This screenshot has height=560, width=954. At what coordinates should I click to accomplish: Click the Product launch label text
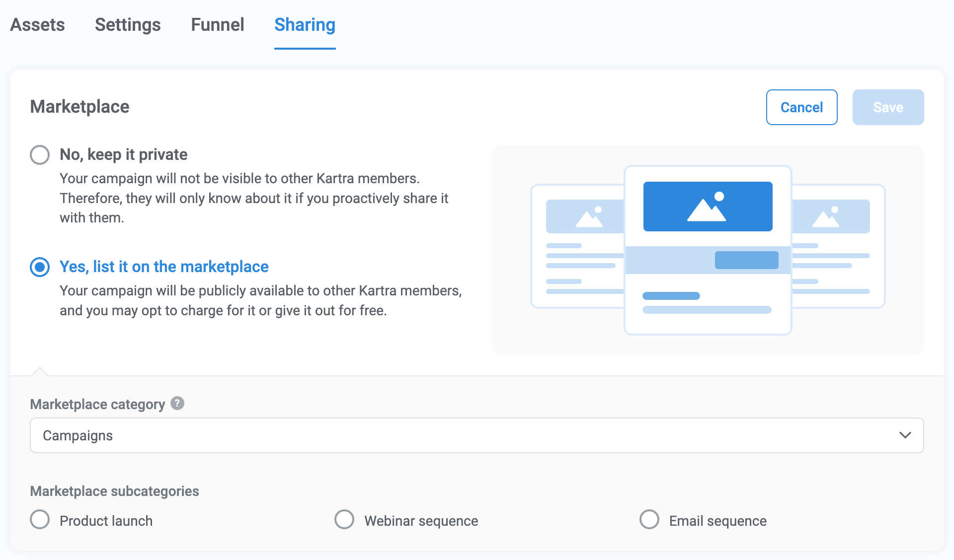coord(106,521)
